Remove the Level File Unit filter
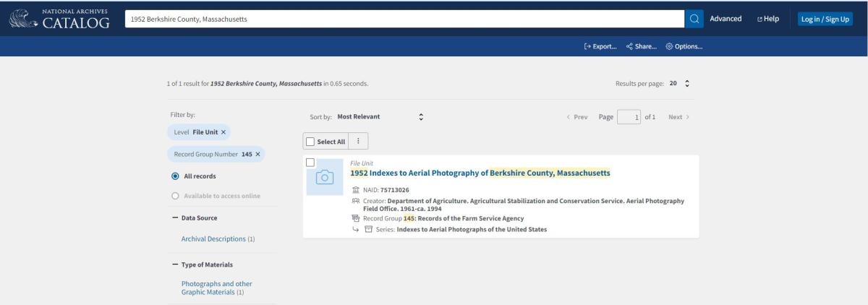 pos(224,132)
